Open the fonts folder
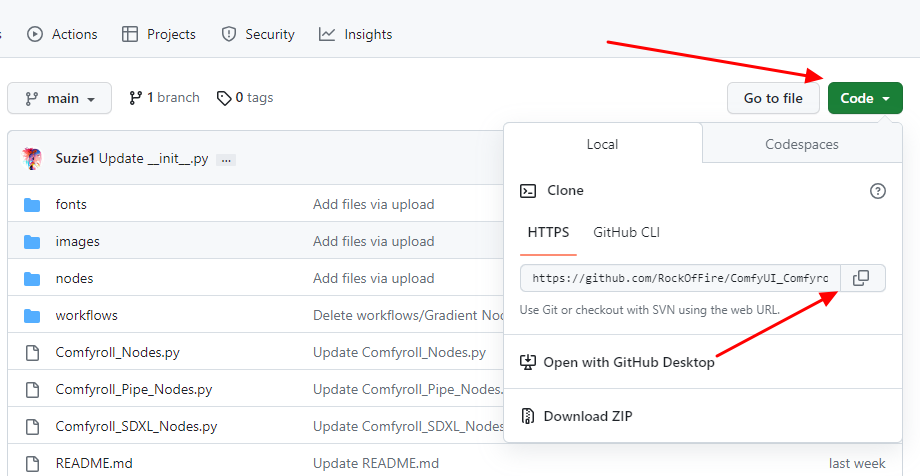920x476 pixels. pyautogui.click(x=71, y=204)
